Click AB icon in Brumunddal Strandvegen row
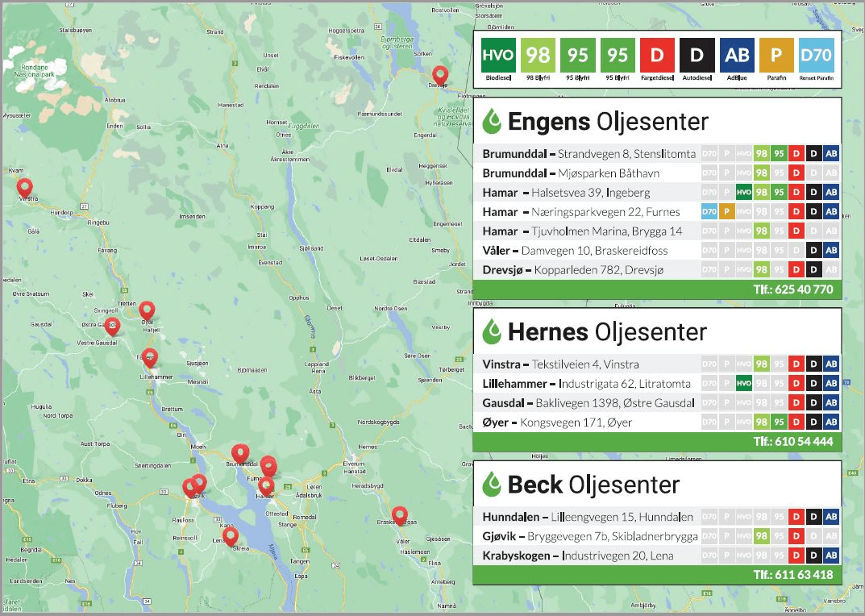This screenshot has height=616, width=865. 831,153
